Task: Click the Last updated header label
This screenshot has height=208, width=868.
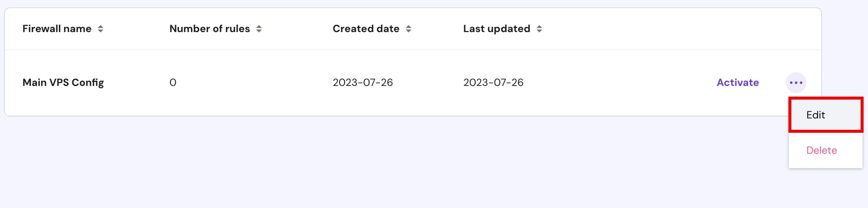Action: pos(497,29)
